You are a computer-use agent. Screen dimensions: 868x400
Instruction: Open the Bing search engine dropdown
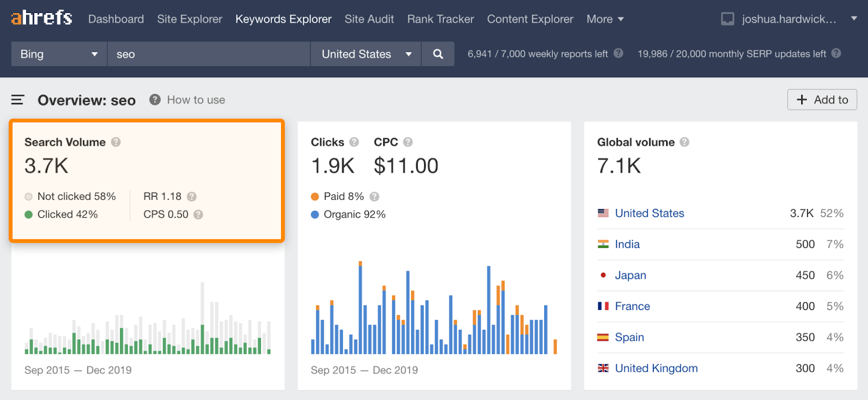pyautogui.click(x=59, y=54)
